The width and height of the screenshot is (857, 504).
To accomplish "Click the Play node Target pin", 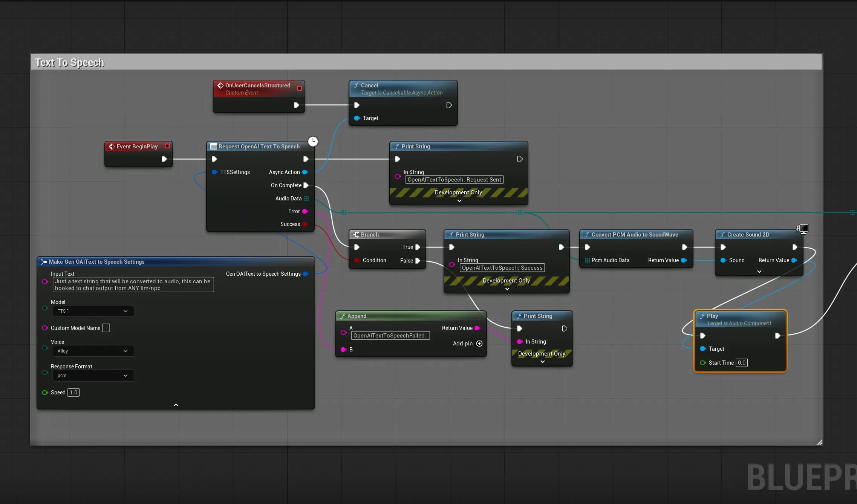I will (703, 349).
